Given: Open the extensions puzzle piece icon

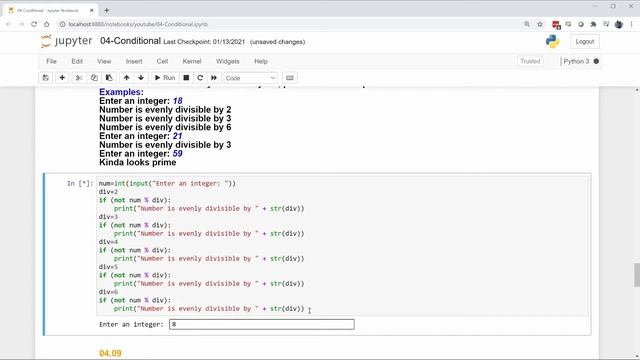Looking at the screenshot, I should click(593, 24).
